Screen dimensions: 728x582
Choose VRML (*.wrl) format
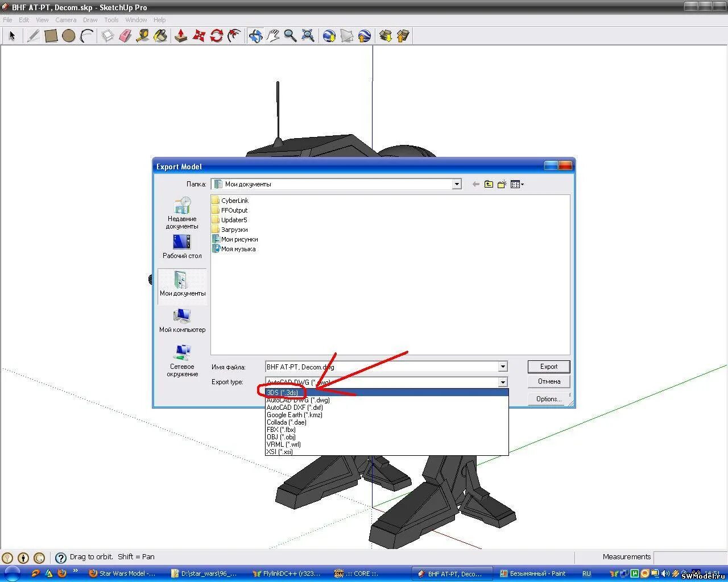coord(387,444)
